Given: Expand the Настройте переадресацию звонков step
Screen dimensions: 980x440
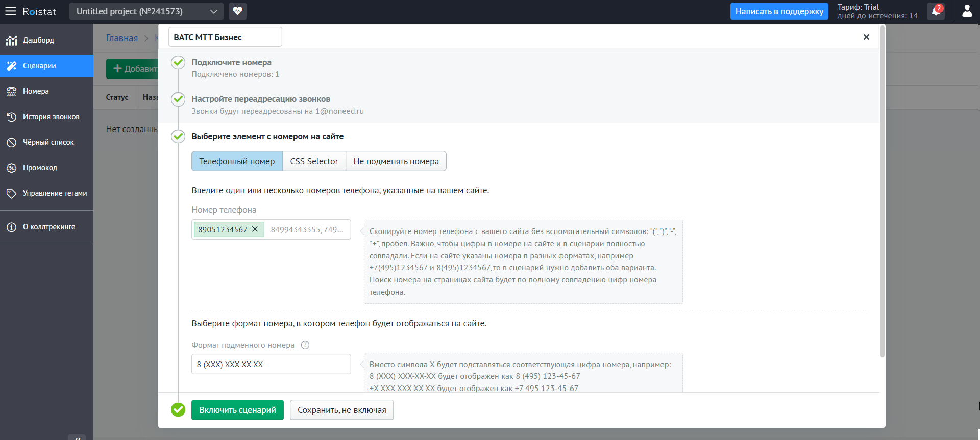Looking at the screenshot, I should 260,99.
